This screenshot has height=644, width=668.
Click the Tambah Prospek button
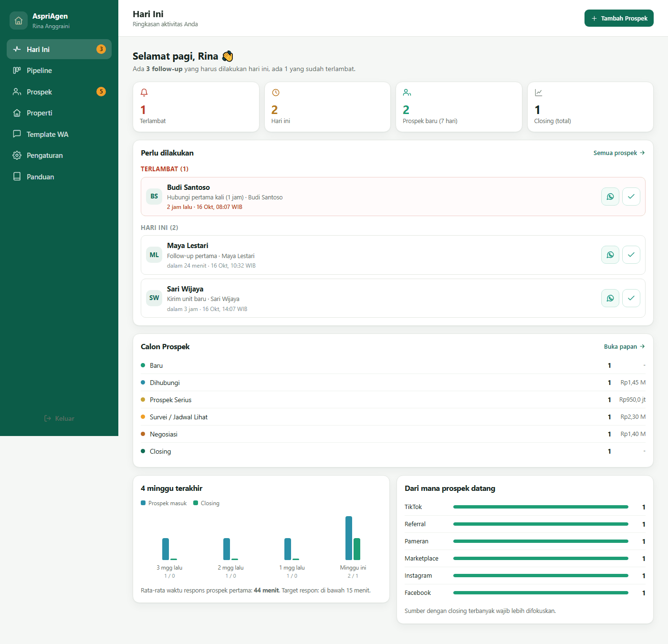(619, 18)
